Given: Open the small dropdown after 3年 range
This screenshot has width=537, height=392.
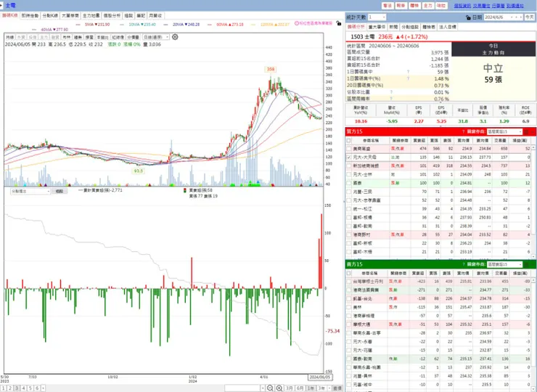Looking at the screenshot, I should click(329, 388).
